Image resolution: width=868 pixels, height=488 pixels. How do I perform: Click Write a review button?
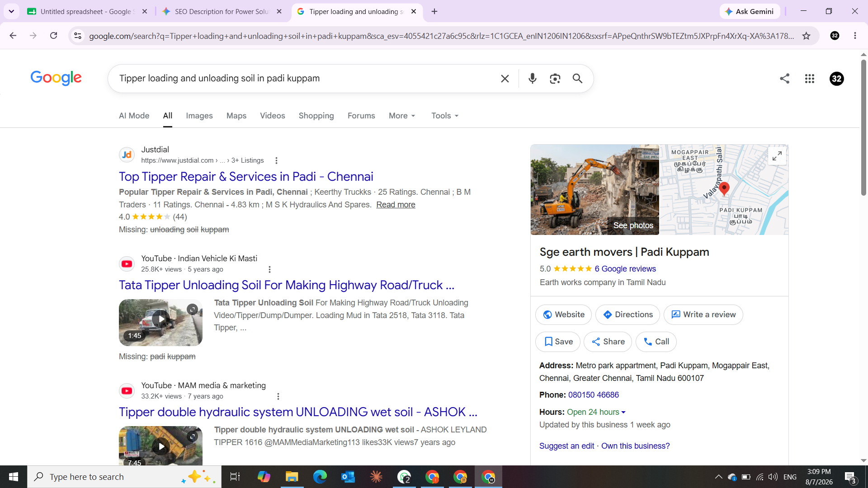pos(703,314)
